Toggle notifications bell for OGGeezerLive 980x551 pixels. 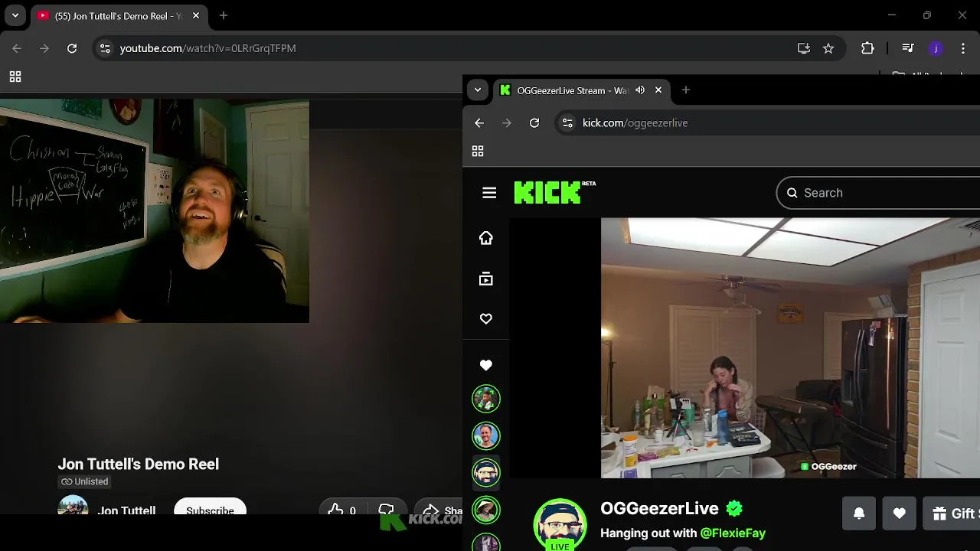click(859, 514)
